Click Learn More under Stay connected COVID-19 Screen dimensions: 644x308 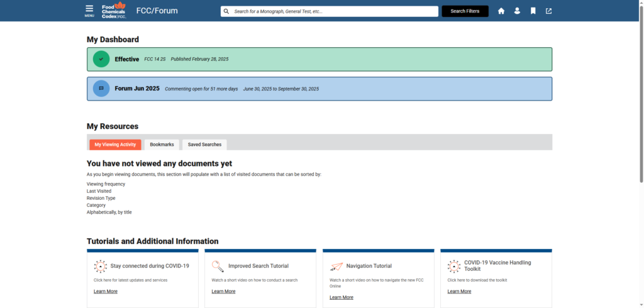click(106, 291)
